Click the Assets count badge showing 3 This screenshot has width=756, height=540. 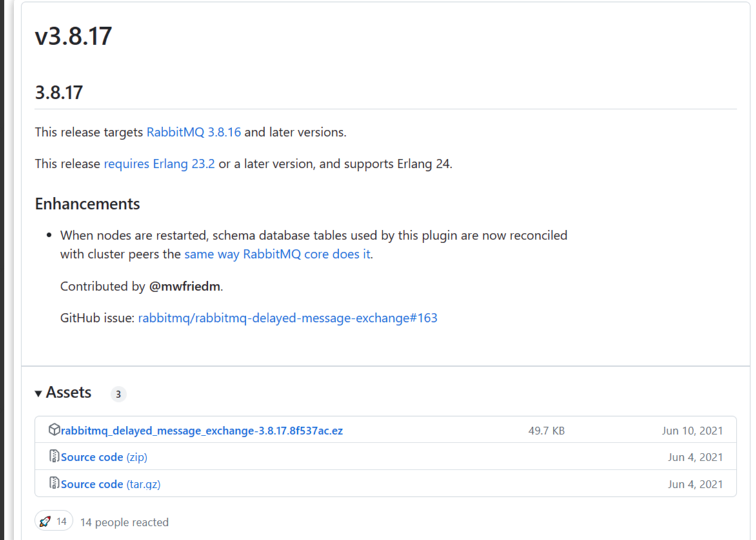point(118,394)
